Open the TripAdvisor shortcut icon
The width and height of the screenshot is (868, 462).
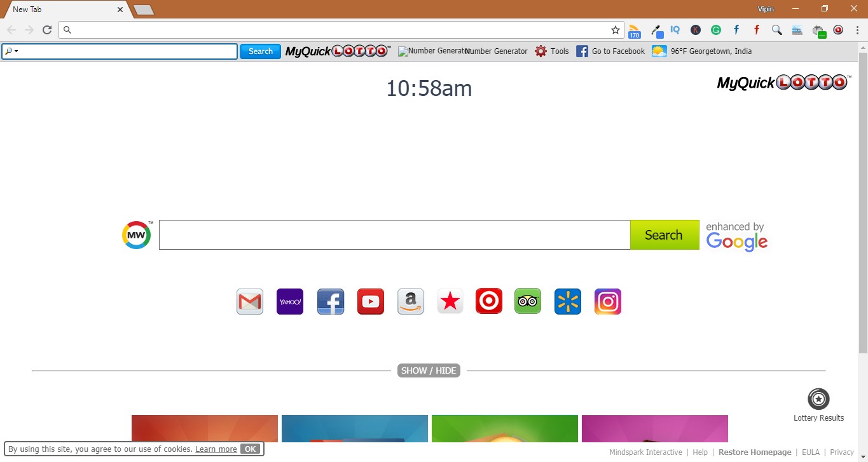[528, 301]
